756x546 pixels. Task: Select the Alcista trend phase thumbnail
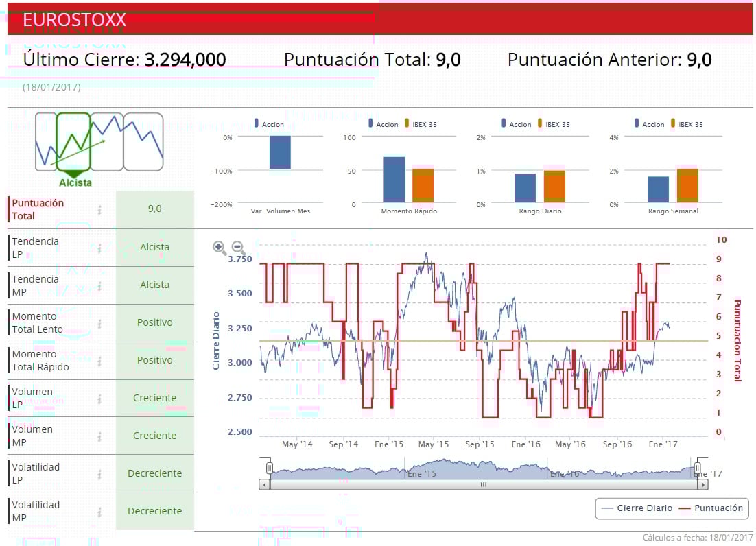tap(73, 142)
